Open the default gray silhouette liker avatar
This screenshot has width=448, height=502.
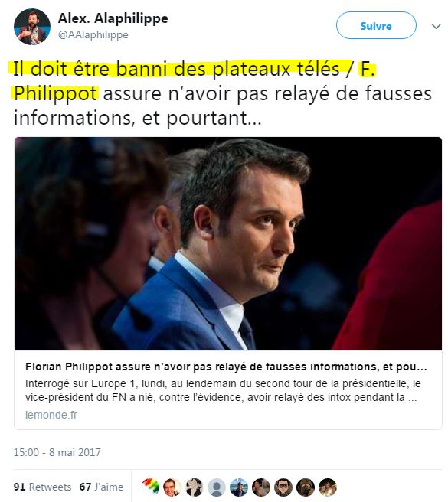pos(217,487)
